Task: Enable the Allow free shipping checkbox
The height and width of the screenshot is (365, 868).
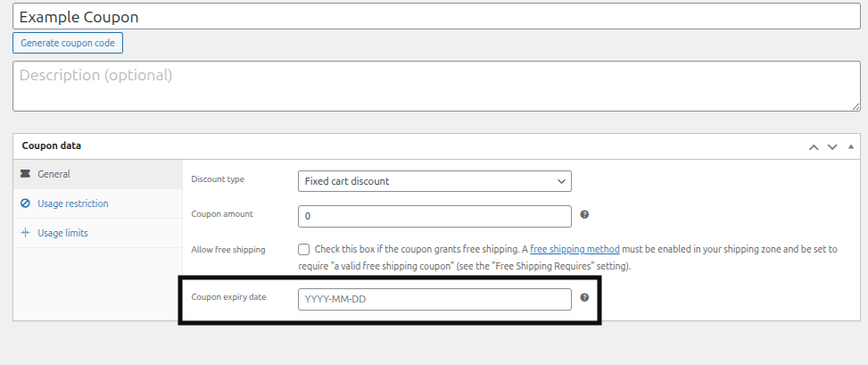Action: click(304, 250)
